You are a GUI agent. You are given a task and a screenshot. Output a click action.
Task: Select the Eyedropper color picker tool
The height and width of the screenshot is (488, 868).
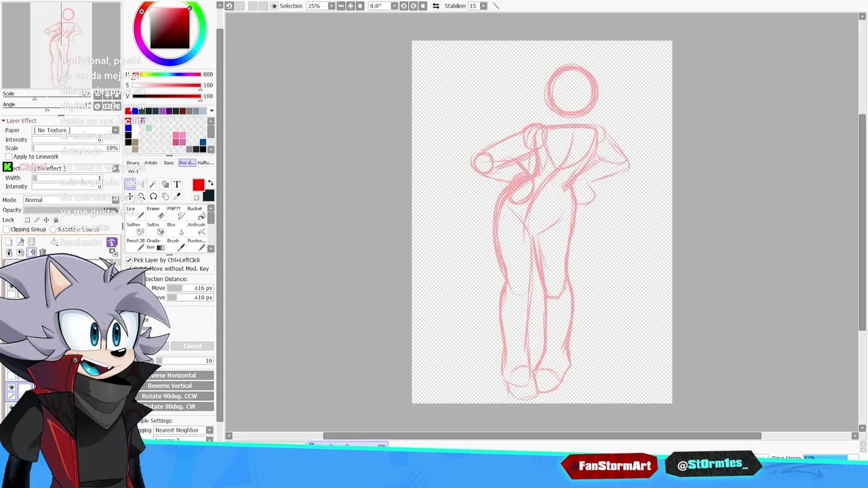[x=177, y=196]
